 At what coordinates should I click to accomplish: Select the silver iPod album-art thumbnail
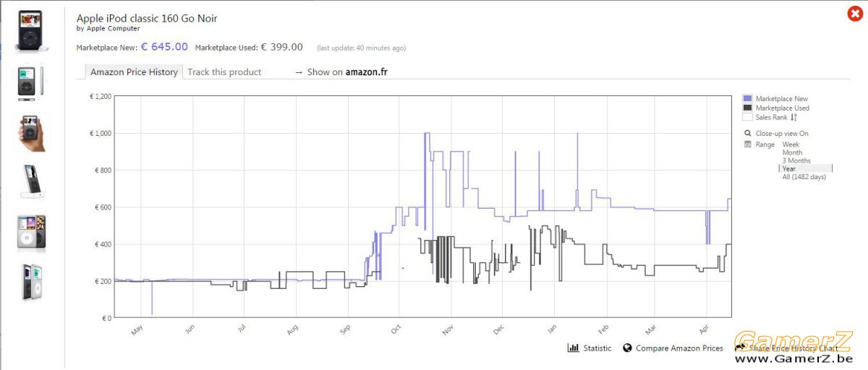tap(30, 232)
